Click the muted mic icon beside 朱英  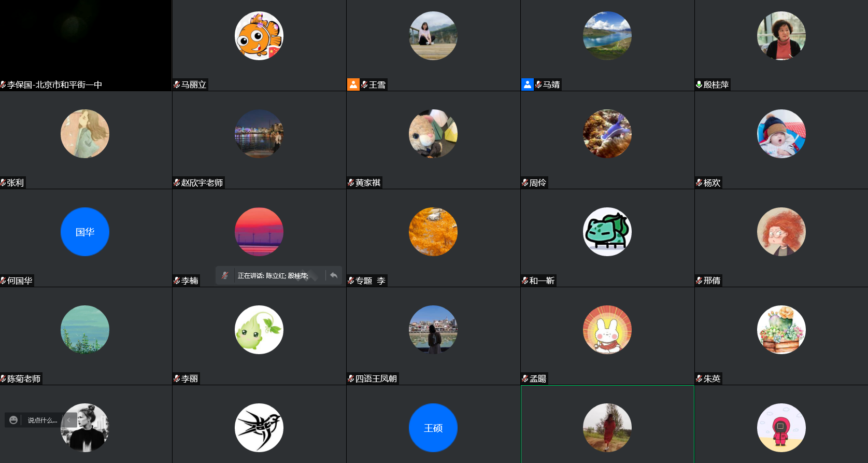pos(699,378)
